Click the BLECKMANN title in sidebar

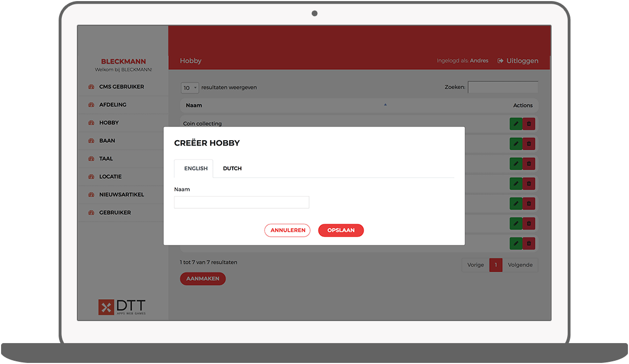(123, 61)
